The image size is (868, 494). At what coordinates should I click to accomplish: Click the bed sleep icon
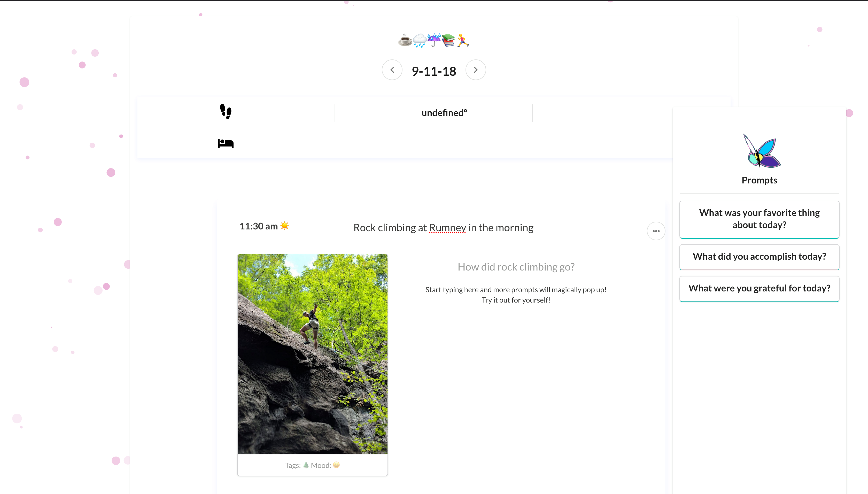226,143
